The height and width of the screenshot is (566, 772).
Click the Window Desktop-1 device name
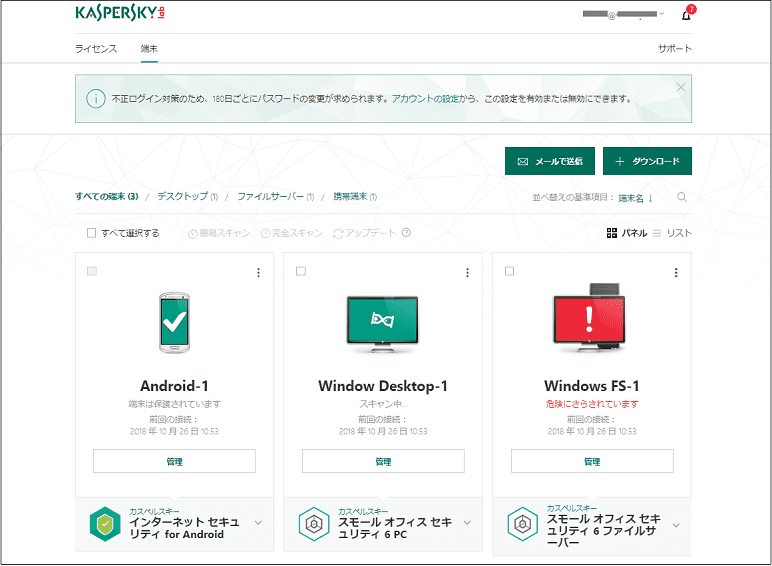(x=383, y=386)
